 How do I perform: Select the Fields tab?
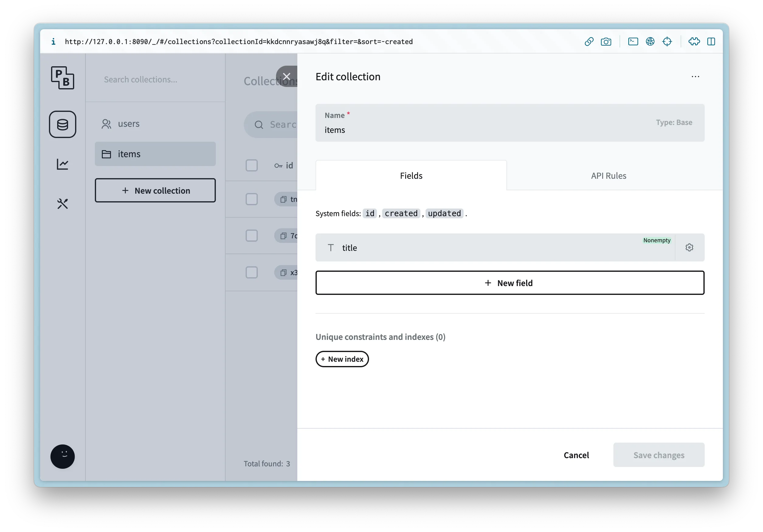[x=411, y=176]
